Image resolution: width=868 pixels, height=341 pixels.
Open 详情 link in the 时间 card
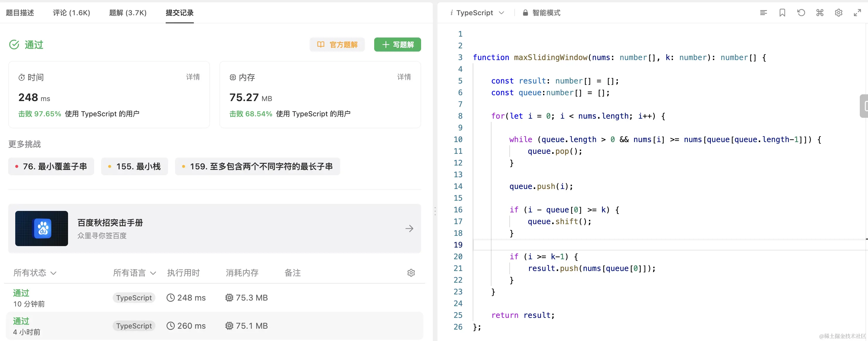[193, 77]
